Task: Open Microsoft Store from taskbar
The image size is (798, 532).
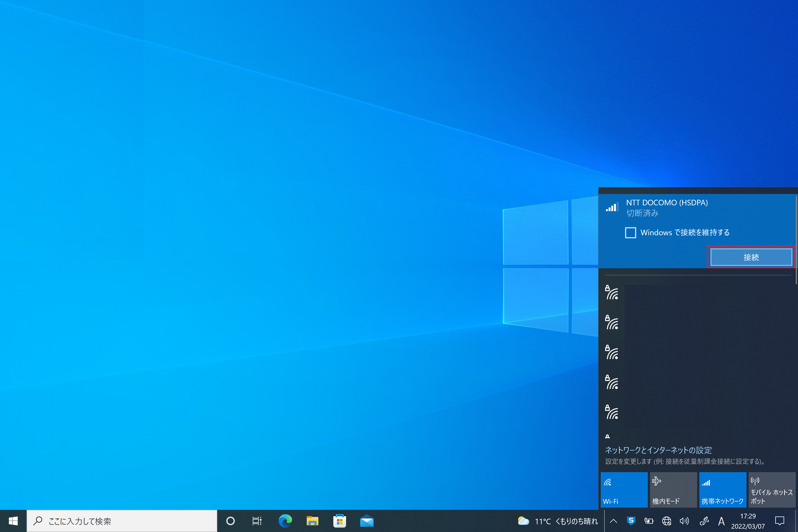Action: (339, 521)
